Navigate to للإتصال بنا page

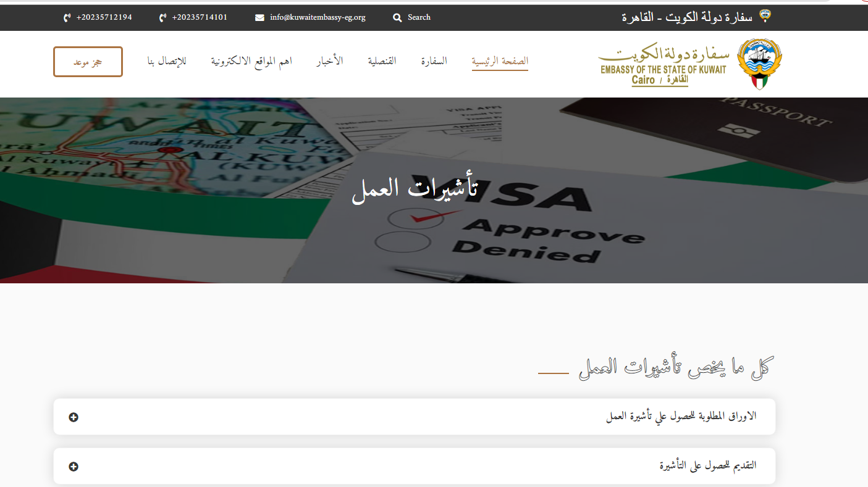coord(166,61)
